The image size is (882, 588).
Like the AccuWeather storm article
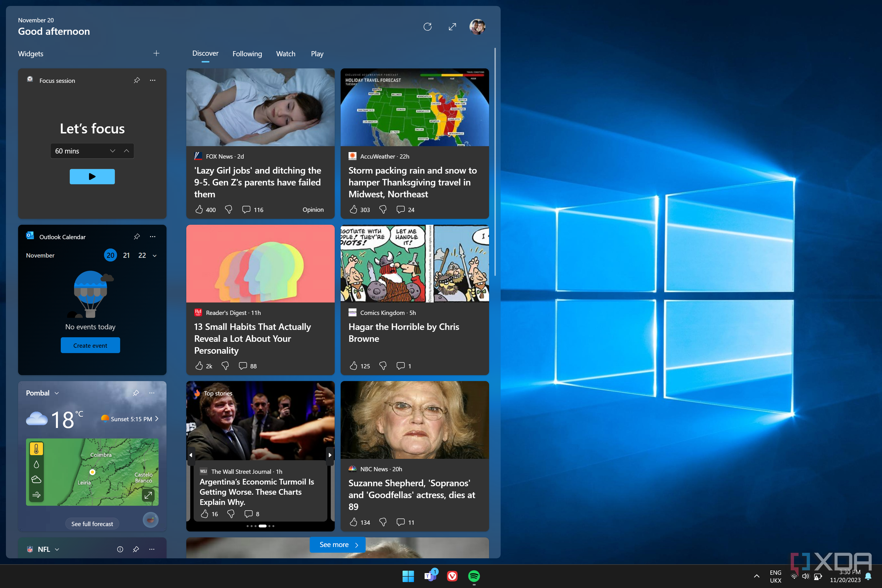point(354,209)
